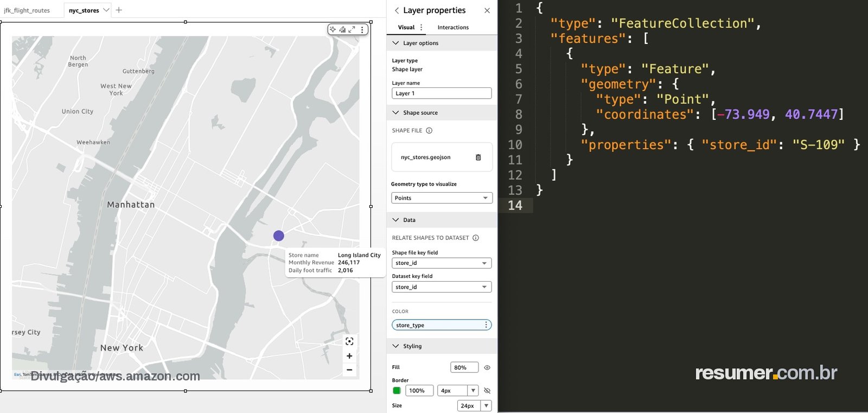Click the sparkle build-visual icon on the map

(333, 29)
